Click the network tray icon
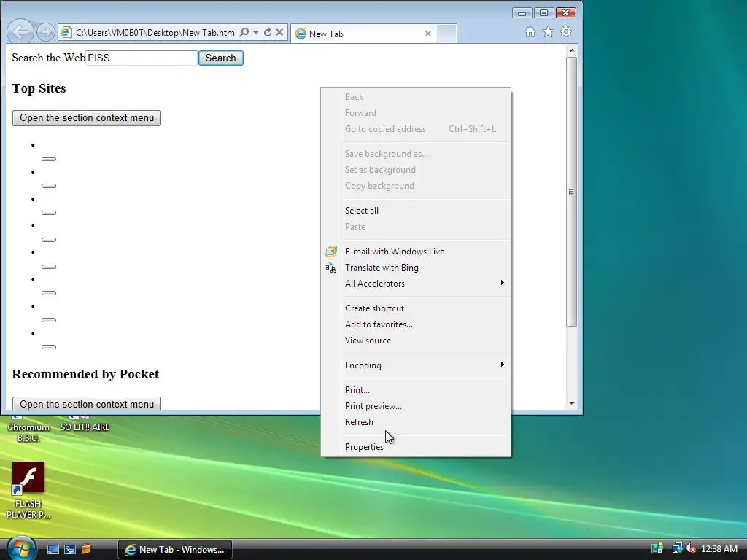747x560 pixels. tap(677, 549)
